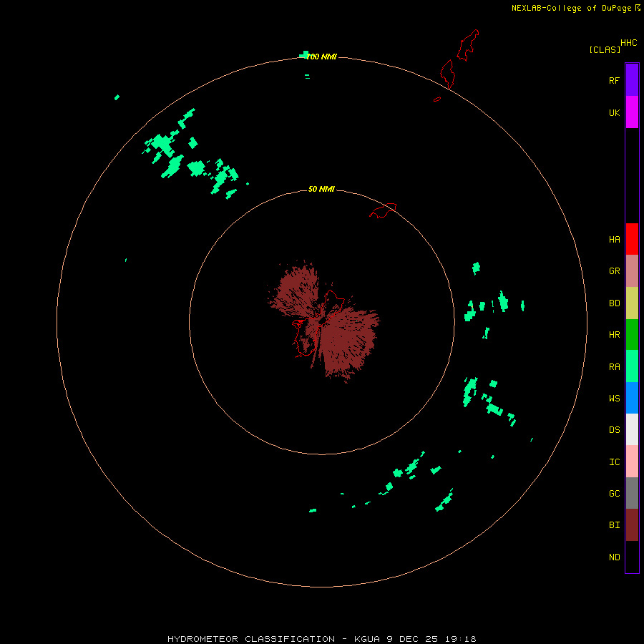Click the 'BI' legend label
This screenshot has width=644, height=644.
614,525
